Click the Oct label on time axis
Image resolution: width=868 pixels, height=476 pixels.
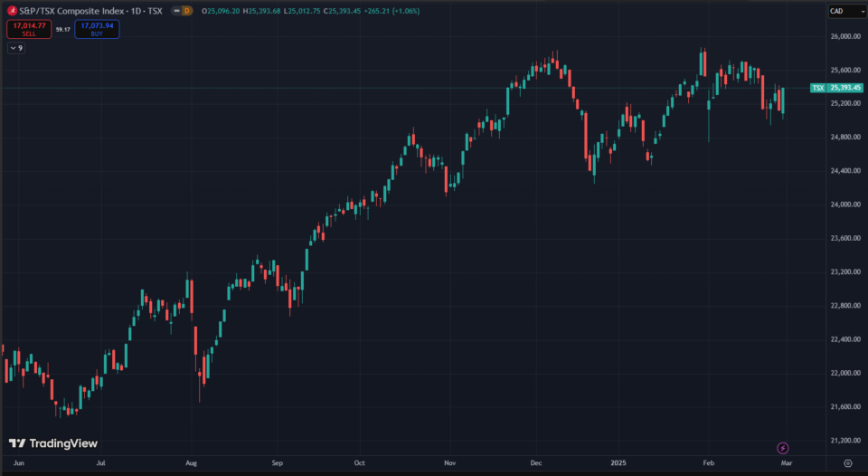pos(359,462)
